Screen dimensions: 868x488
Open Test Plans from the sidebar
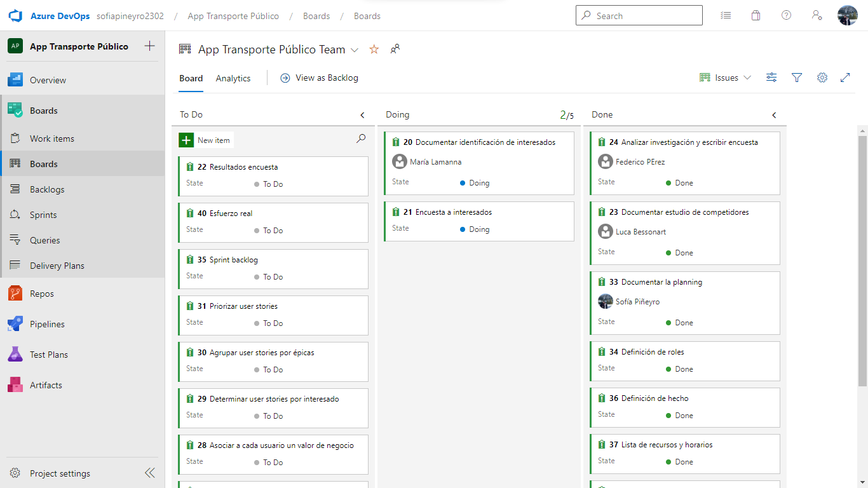[x=50, y=354]
